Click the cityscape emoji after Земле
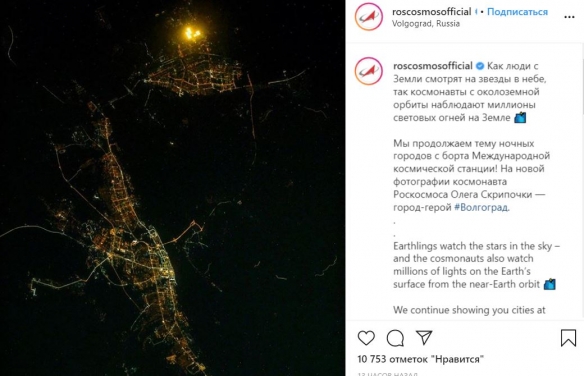The image size is (584, 376). tap(520, 118)
